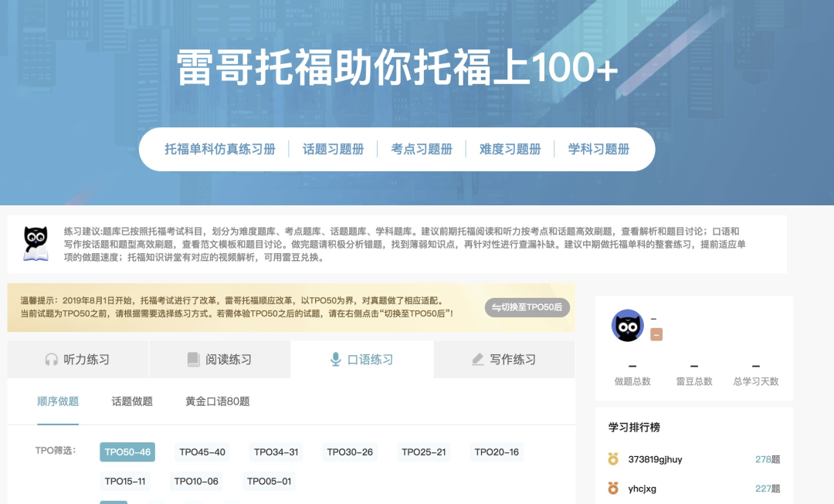Enable the TPO34-31 filter
The width and height of the screenshot is (834, 504).
pos(277,453)
